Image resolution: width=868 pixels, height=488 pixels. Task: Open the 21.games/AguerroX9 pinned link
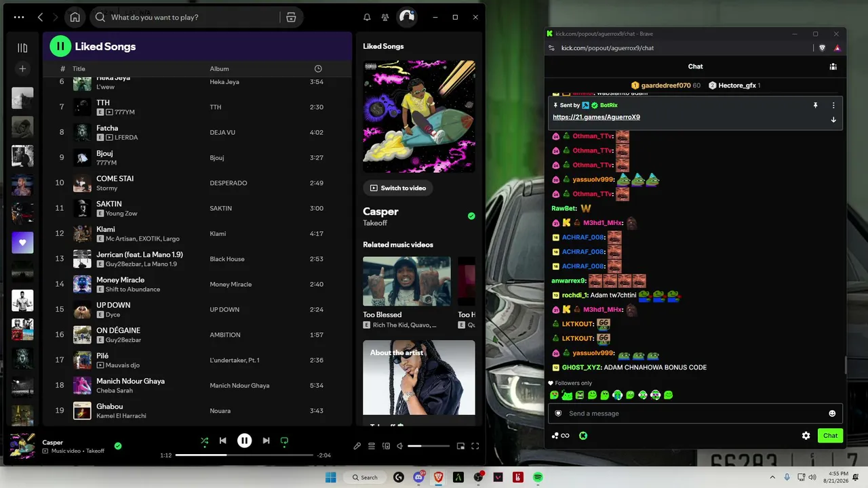[596, 117]
